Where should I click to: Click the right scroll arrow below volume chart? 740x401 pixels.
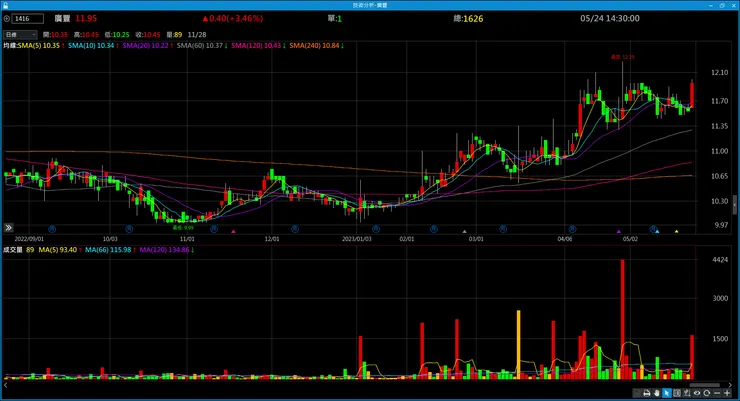730,385
